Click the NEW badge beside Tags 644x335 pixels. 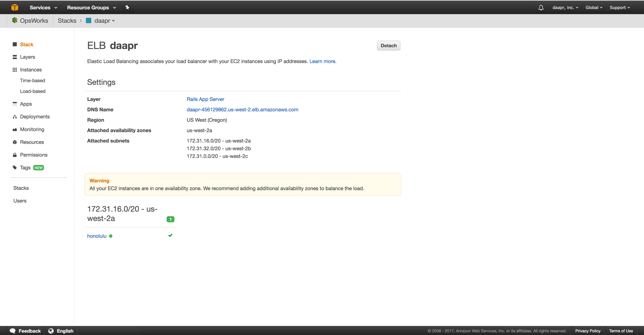pyautogui.click(x=39, y=168)
